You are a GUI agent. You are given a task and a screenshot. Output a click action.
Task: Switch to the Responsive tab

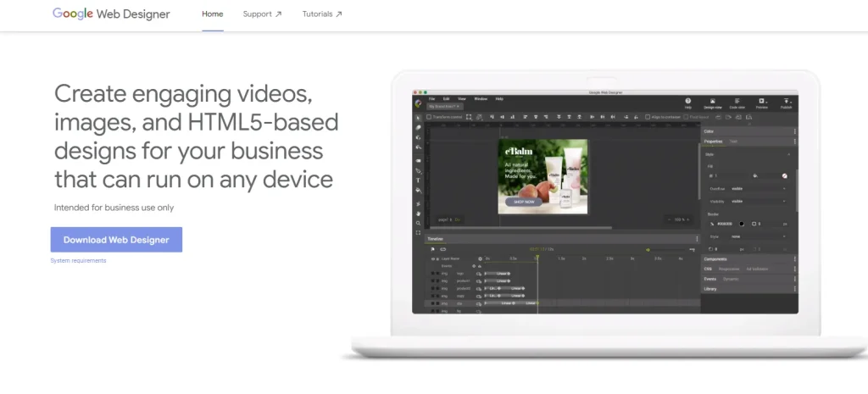click(x=728, y=269)
